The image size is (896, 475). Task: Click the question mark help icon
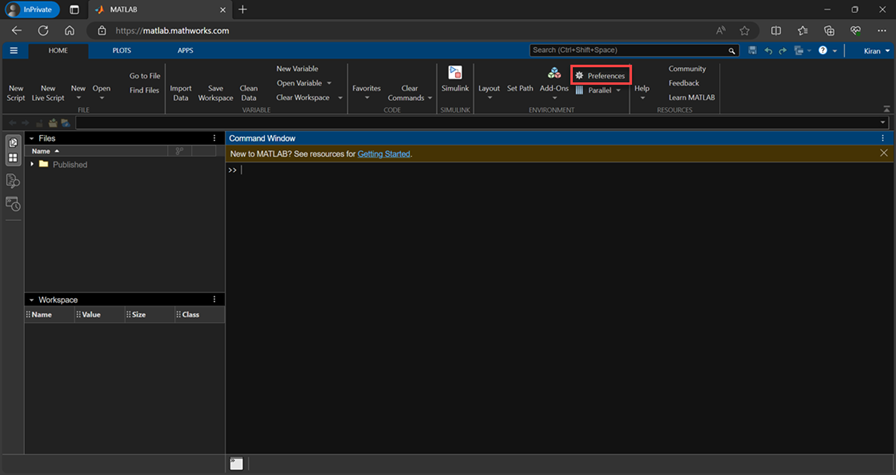823,50
